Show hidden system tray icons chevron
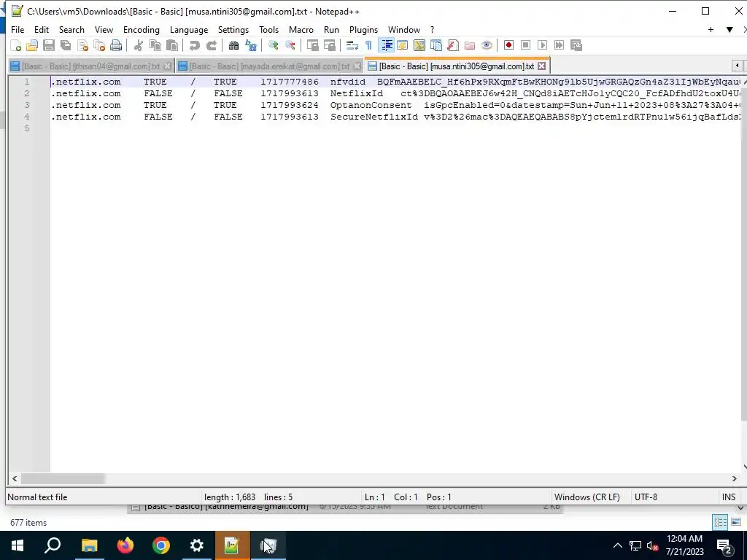Image resolution: width=747 pixels, height=560 pixels. [x=617, y=545]
